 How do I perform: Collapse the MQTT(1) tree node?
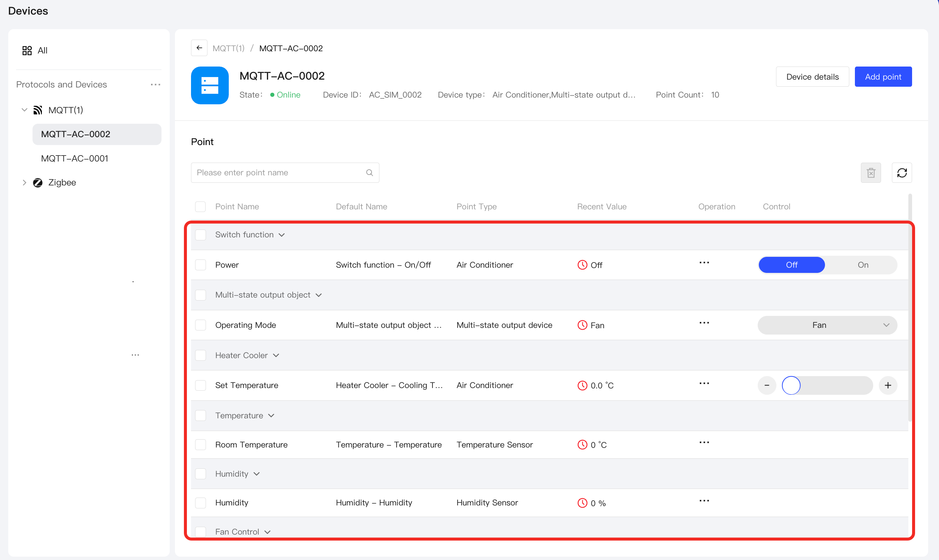tap(25, 110)
